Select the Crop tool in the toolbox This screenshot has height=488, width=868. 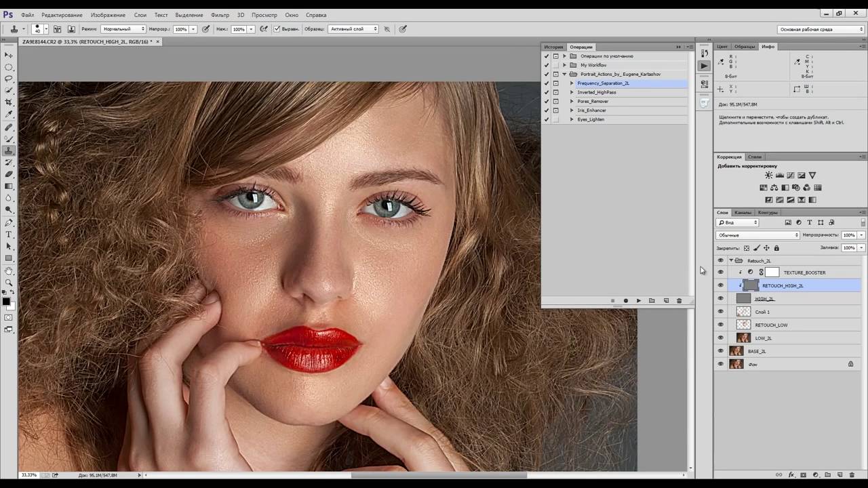9,102
